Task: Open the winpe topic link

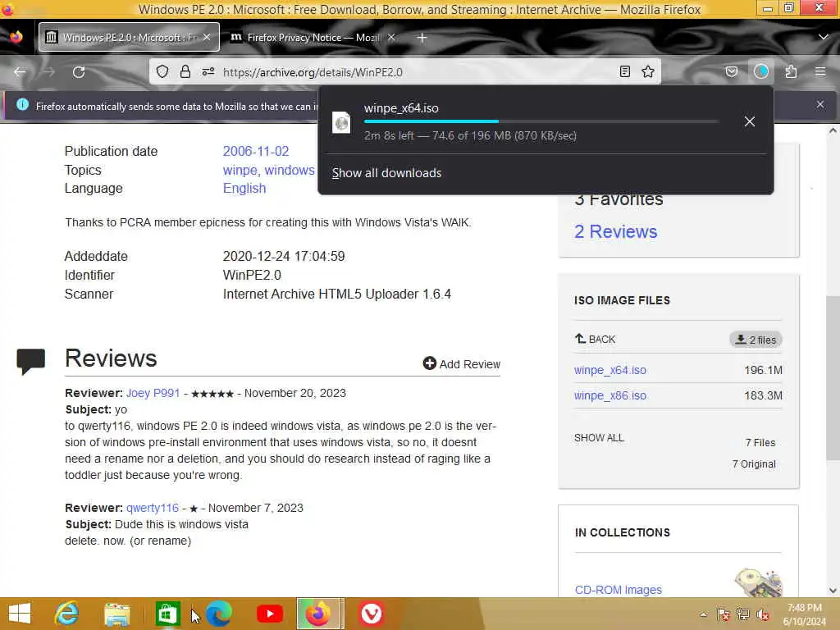Action: tap(240, 170)
